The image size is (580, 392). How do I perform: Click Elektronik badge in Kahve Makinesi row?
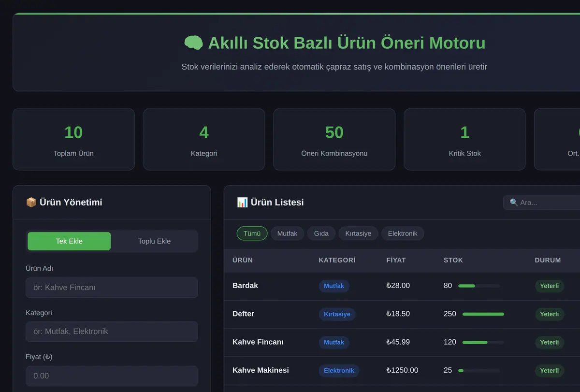[339, 371]
